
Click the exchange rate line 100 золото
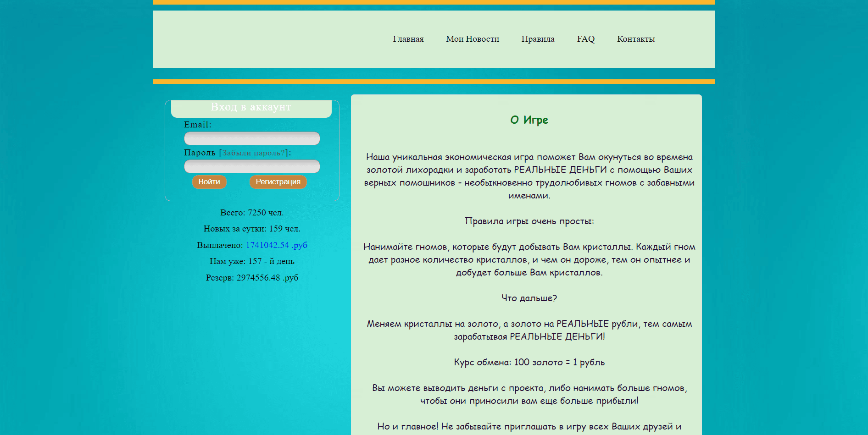point(529,362)
